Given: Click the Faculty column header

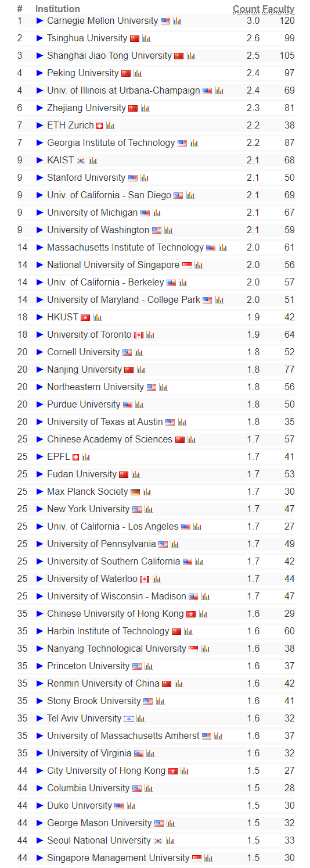Looking at the screenshot, I should [x=278, y=9].
